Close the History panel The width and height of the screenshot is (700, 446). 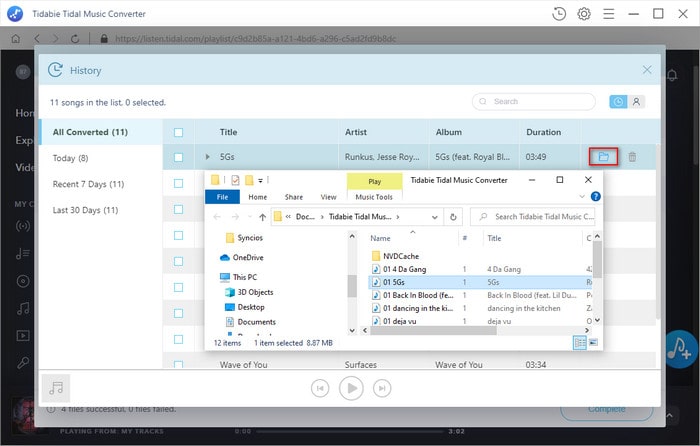click(x=647, y=70)
